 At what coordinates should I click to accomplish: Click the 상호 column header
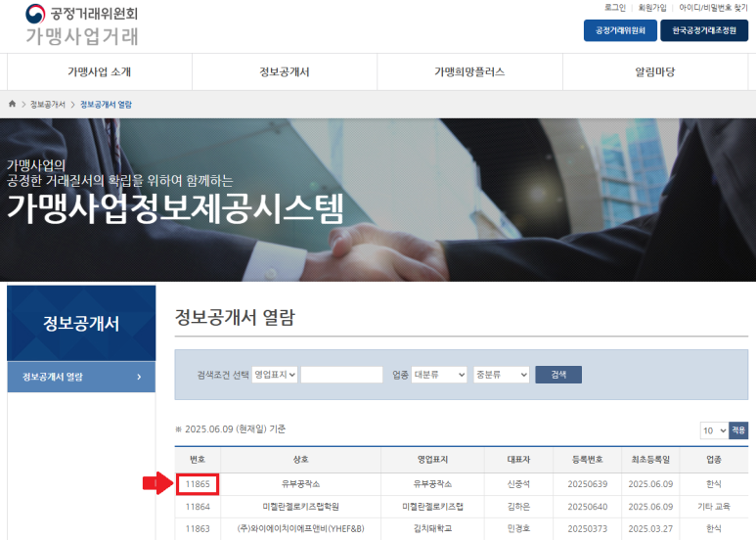tap(301, 460)
